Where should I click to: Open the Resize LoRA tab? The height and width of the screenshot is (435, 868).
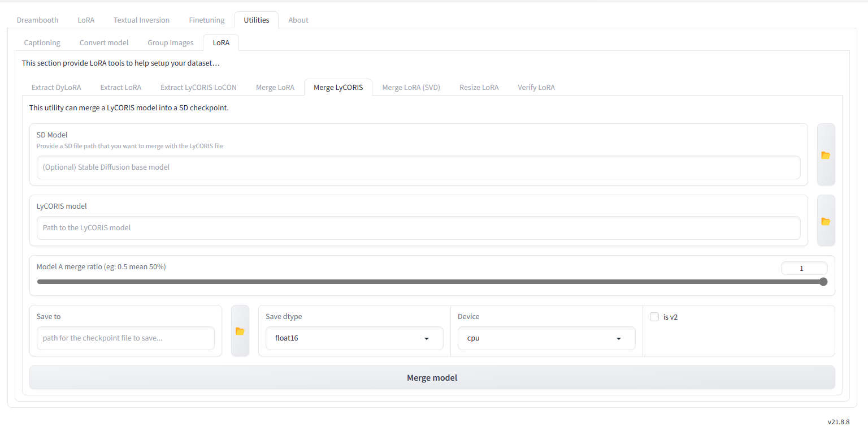(479, 87)
